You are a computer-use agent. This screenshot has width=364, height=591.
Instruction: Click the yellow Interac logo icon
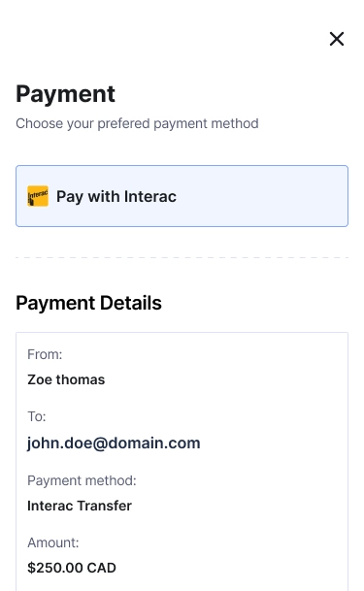(x=38, y=196)
